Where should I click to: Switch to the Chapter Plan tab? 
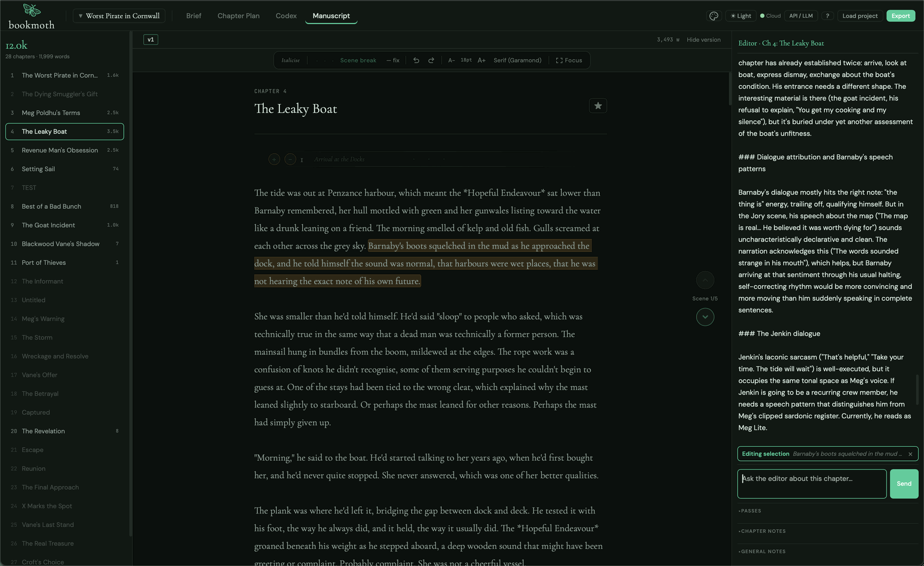(238, 16)
